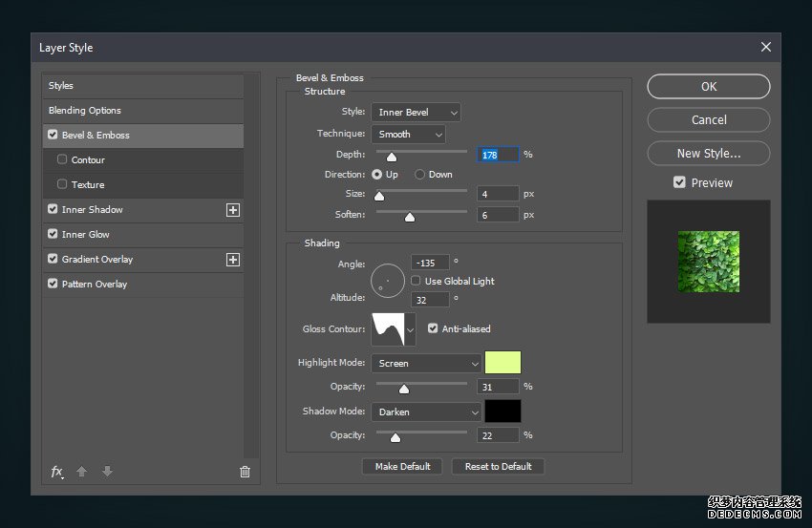Viewport: 812px width, 528px height.
Task: Click the New Style... button
Action: pyautogui.click(x=709, y=153)
